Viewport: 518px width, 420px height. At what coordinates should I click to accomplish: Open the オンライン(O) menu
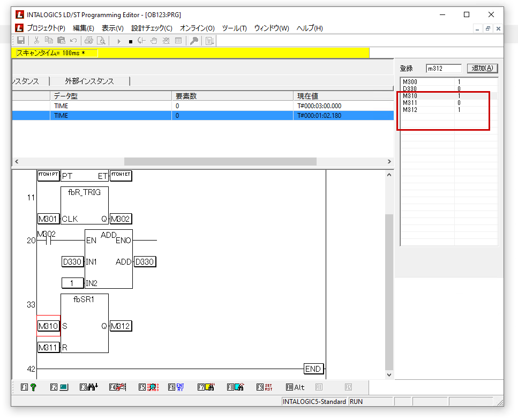[197, 28]
